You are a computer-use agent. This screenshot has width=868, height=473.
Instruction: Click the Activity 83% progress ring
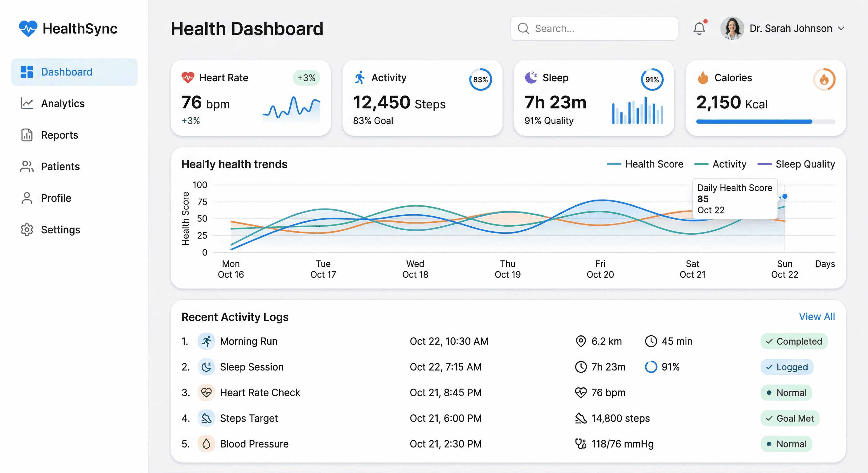coord(480,80)
